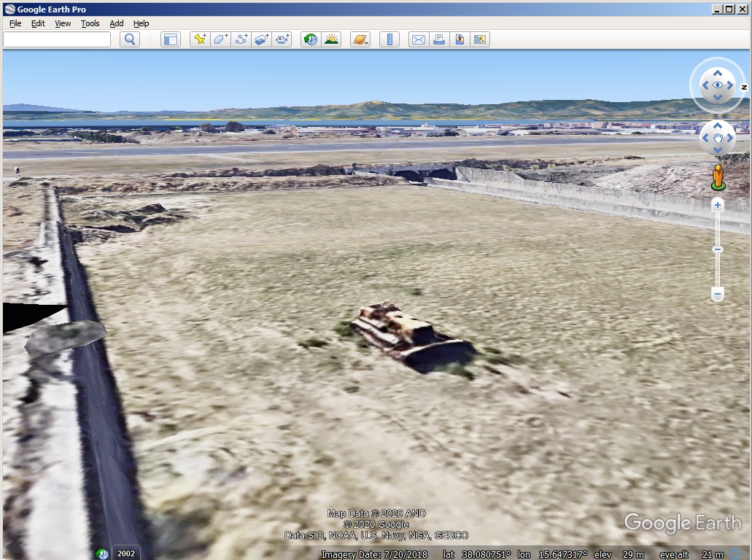Viewport: 752px width, 560px height.
Task: Open the Add menu
Action: click(116, 23)
